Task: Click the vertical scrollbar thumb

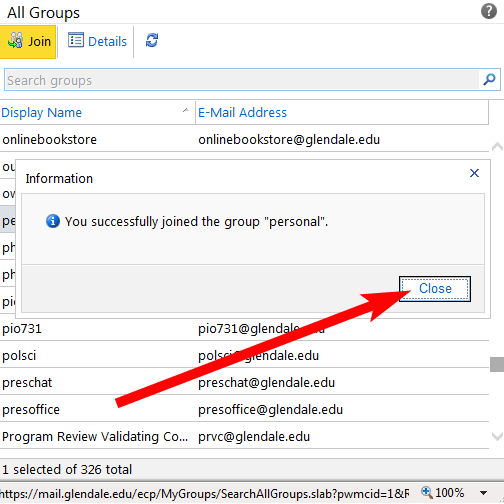Action: point(497,364)
